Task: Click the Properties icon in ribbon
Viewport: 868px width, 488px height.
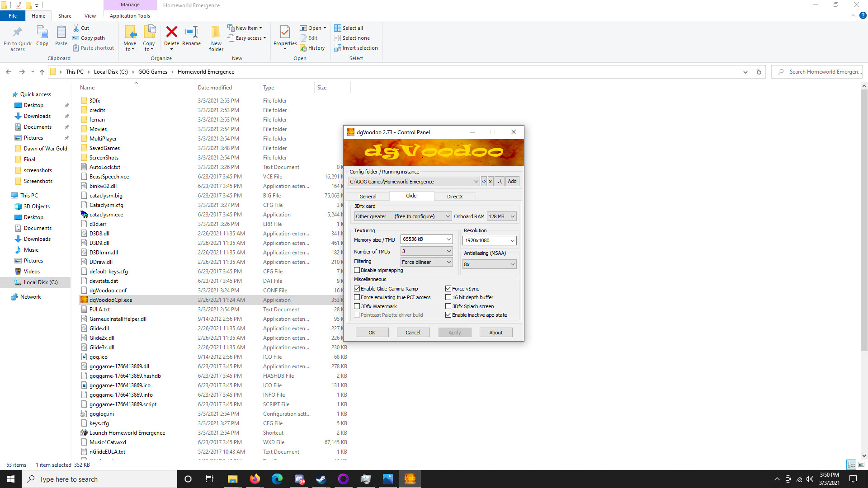Action: pos(285,32)
